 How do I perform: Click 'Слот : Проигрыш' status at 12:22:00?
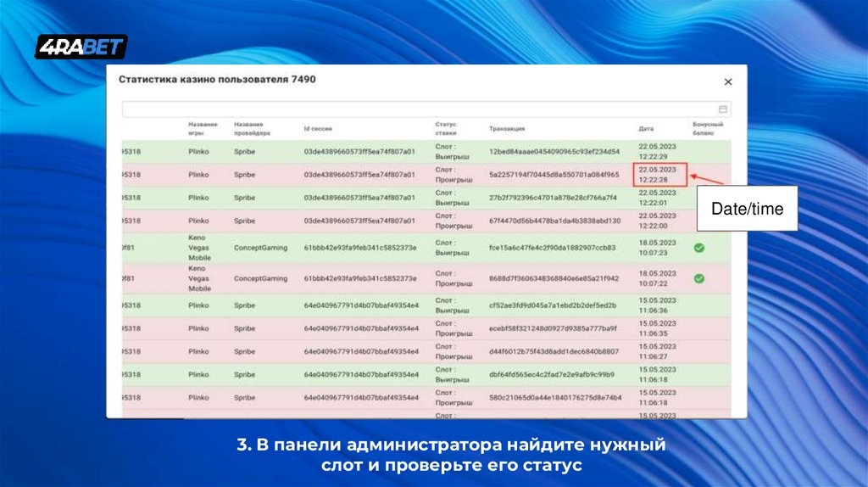click(454, 221)
